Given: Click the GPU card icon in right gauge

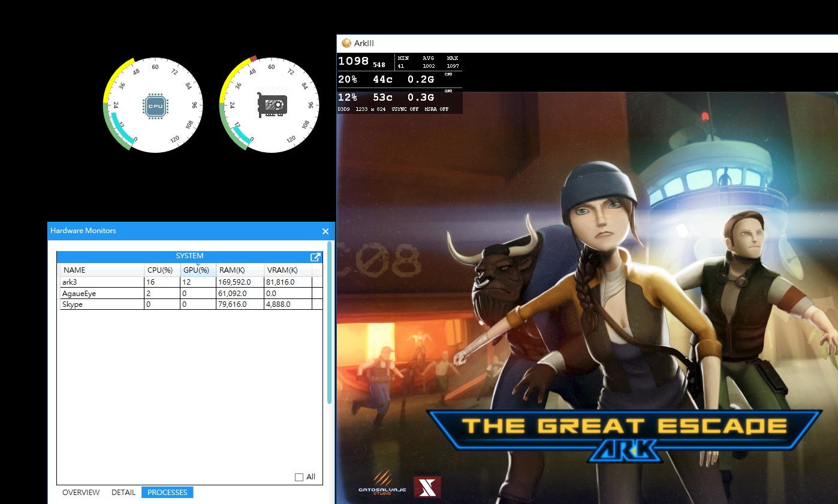Looking at the screenshot, I should pyautogui.click(x=272, y=105).
